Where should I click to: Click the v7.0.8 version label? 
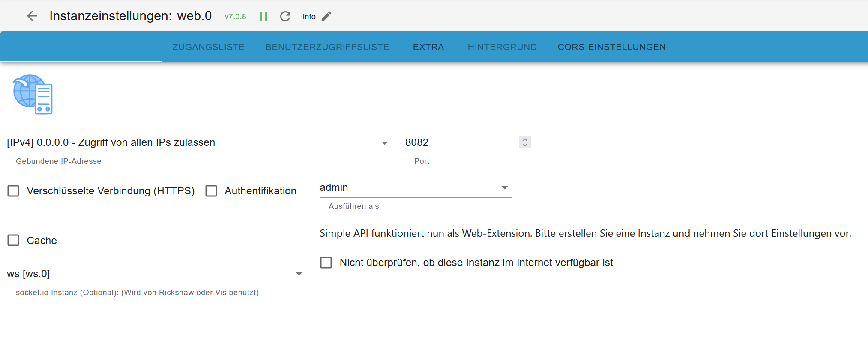[235, 17]
